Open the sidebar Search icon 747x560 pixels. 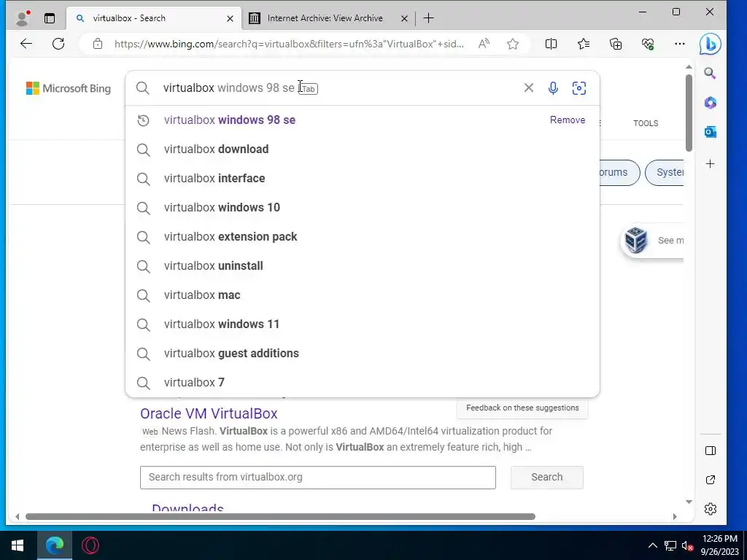coord(710,73)
